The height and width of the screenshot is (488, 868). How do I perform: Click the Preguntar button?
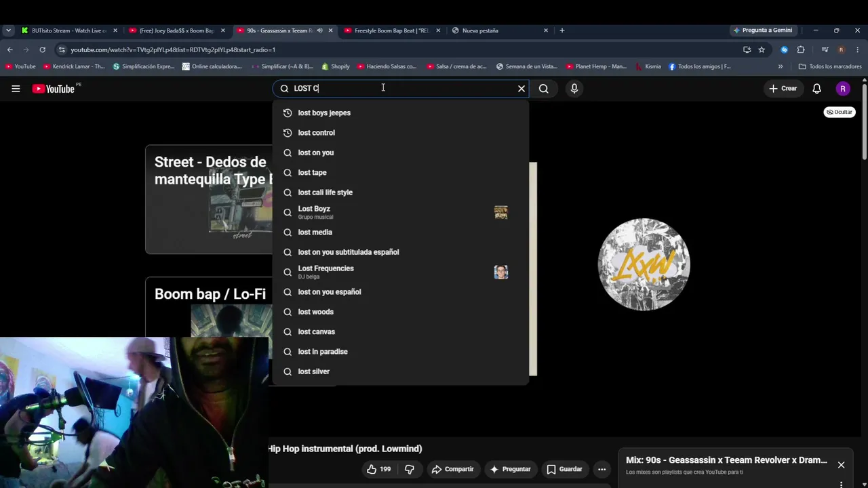pyautogui.click(x=510, y=469)
